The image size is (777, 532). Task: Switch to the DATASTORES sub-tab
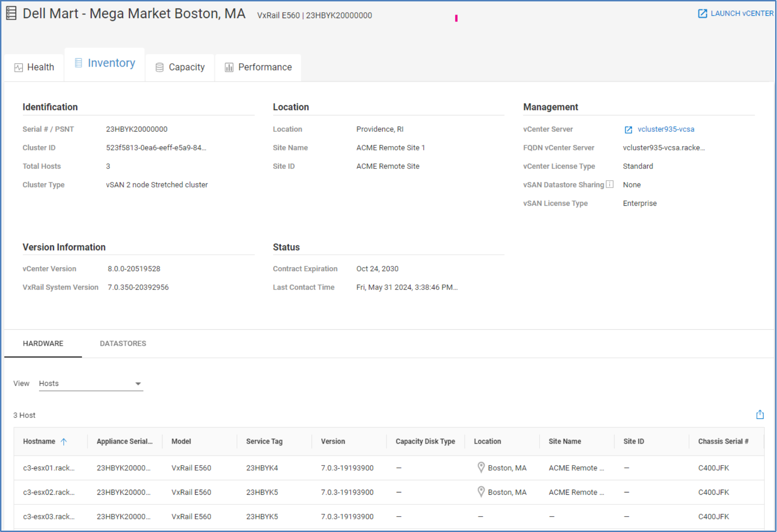(123, 343)
